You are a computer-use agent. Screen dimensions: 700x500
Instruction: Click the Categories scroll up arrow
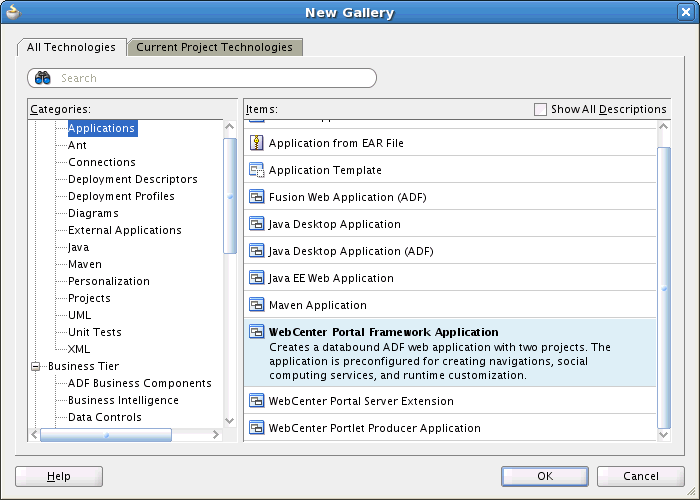[229, 126]
